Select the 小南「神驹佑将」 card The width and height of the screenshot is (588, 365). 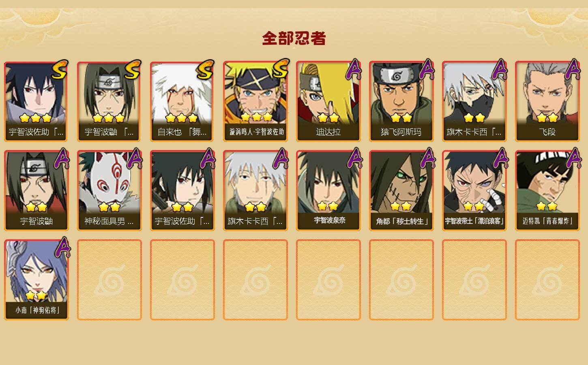click(36, 280)
